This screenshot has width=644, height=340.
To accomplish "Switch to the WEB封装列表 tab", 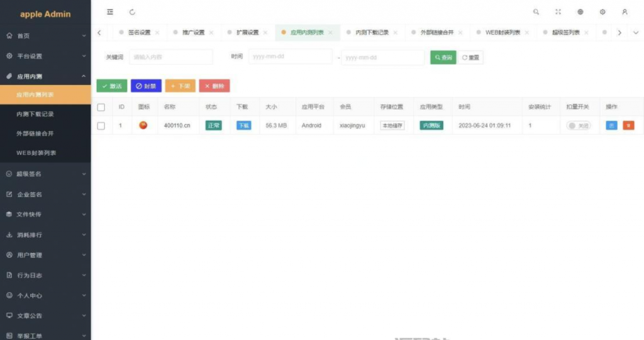I will [502, 33].
